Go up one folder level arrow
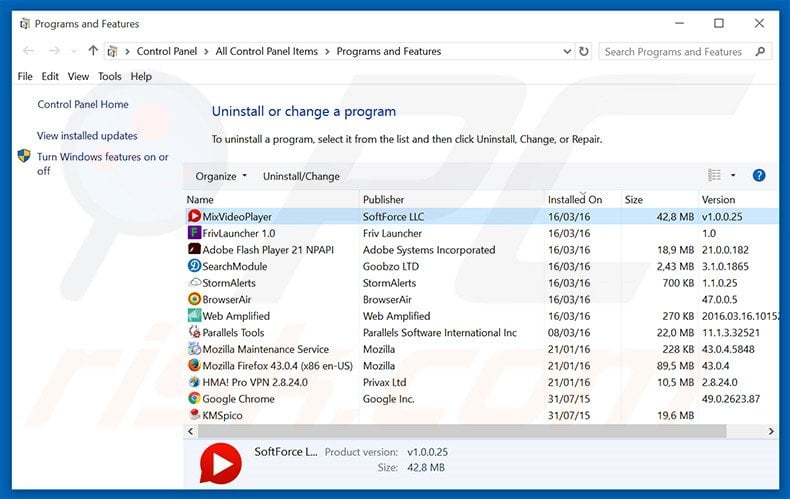The image size is (790, 499). [93, 51]
